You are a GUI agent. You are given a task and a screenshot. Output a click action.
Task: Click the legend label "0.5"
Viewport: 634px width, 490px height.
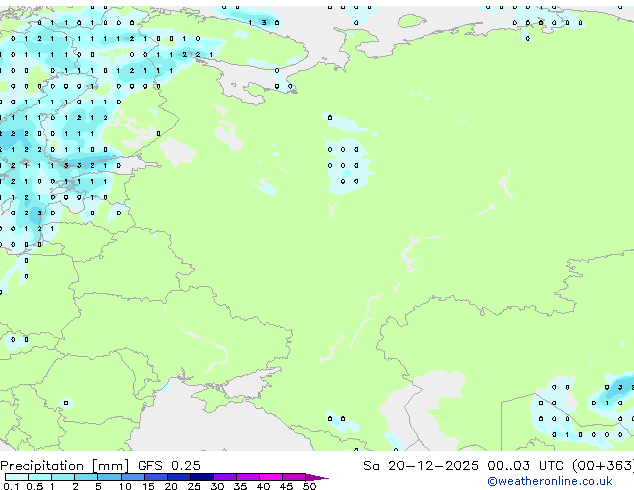pyautogui.click(x=35, y=486)
